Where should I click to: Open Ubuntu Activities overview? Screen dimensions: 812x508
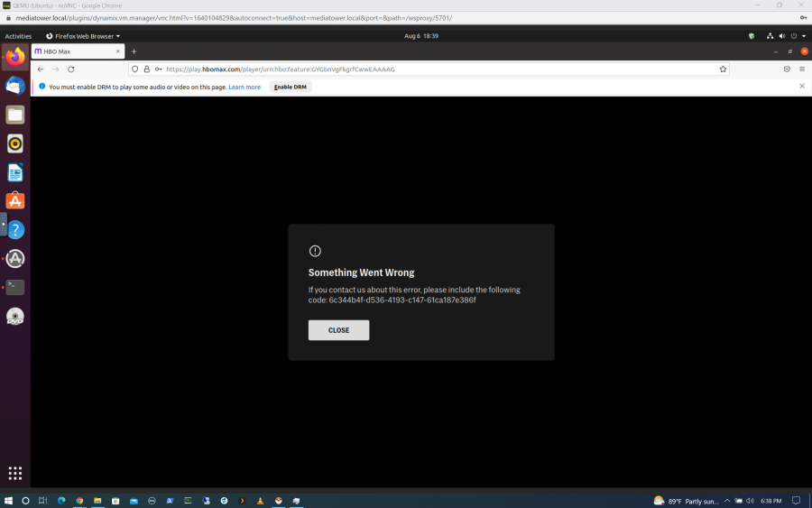18,36
